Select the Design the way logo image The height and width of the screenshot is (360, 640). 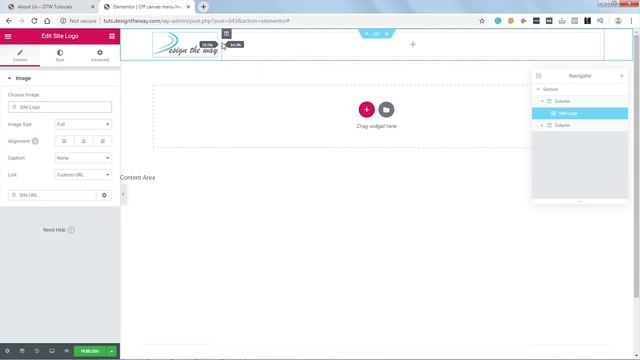[x=186, y=44]
